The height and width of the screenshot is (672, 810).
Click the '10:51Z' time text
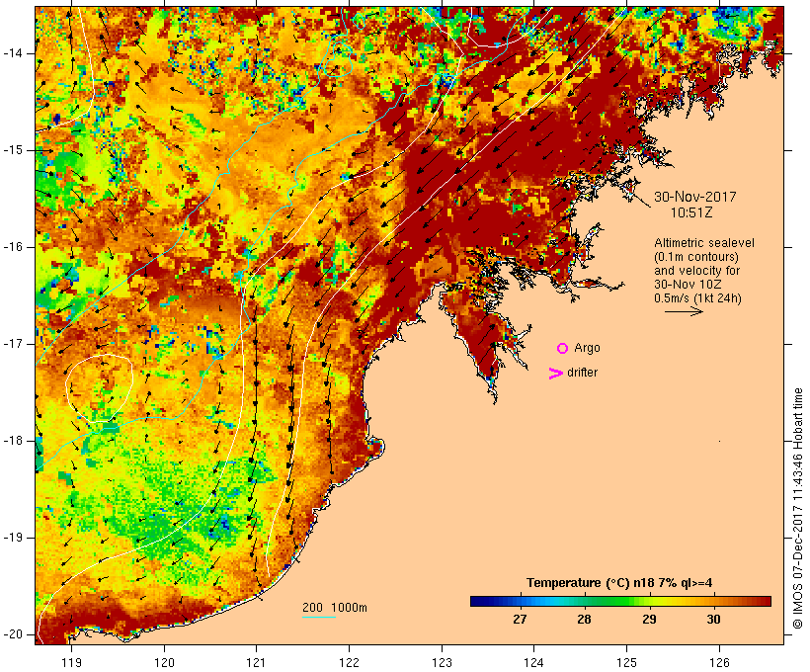[691, 213]
